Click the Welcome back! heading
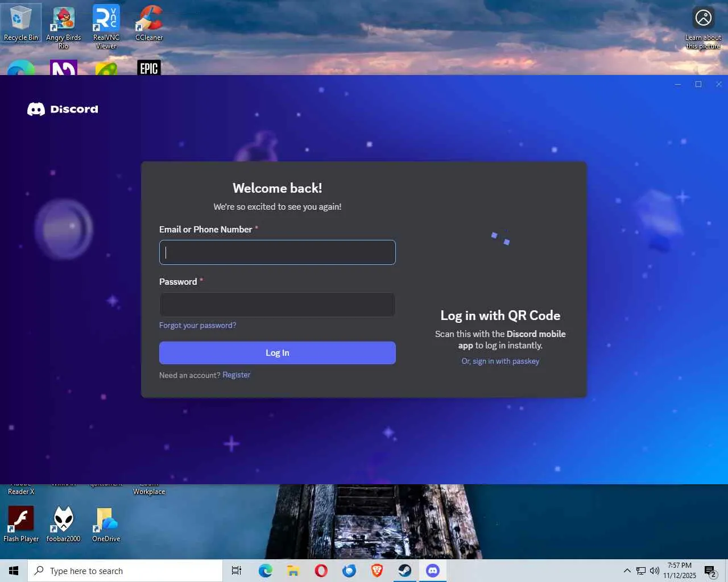 click(278, 188)
